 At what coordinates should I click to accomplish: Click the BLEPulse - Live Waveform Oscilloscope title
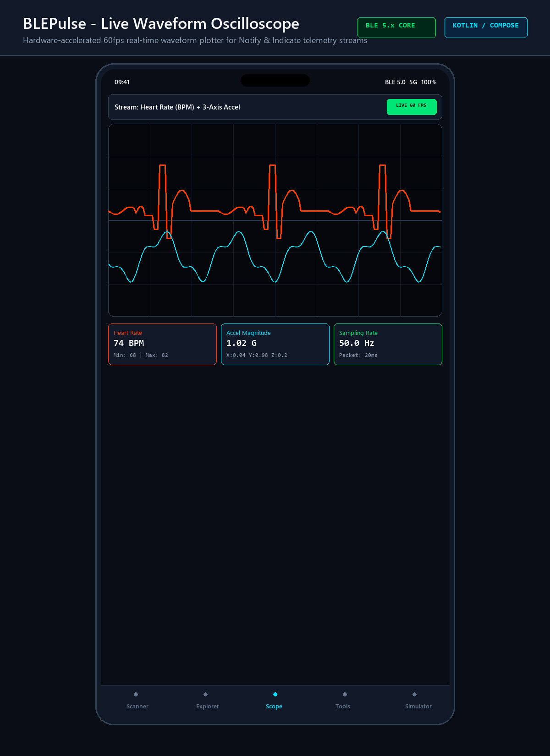161,23
